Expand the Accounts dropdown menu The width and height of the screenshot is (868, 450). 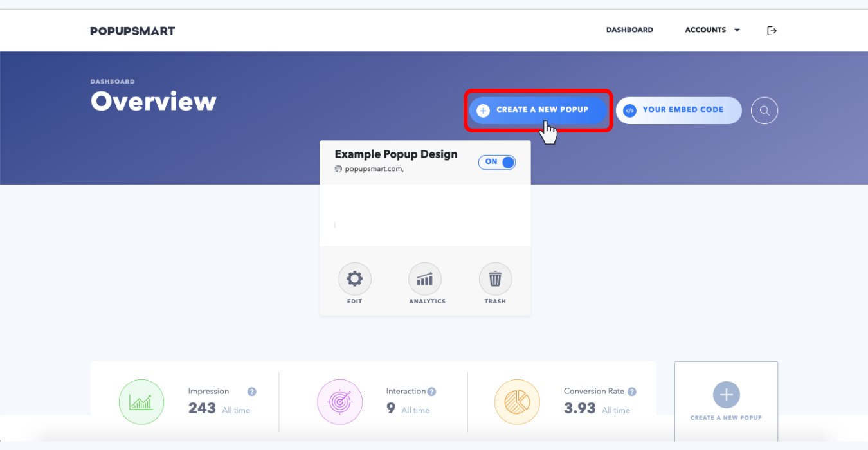(712, 30)
